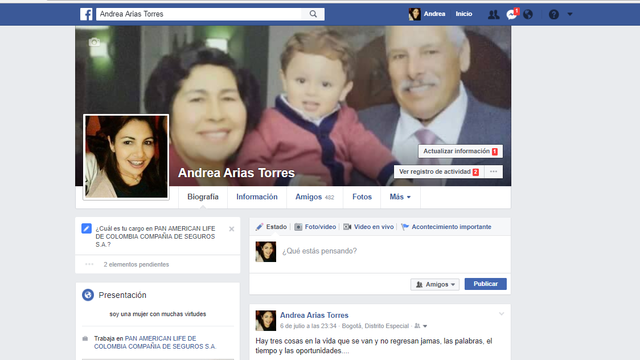
Task: Select the Estado composer tab
Action: pos(271,227)
